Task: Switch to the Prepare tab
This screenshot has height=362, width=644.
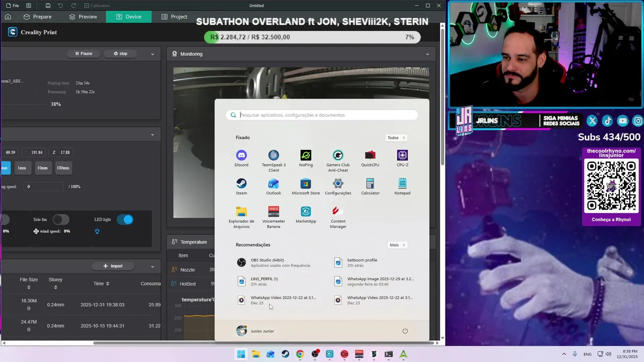Action: [x=37, y=17]
